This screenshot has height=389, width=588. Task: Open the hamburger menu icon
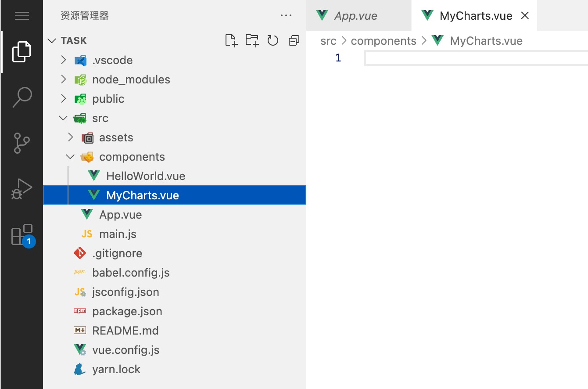(22, 16)
